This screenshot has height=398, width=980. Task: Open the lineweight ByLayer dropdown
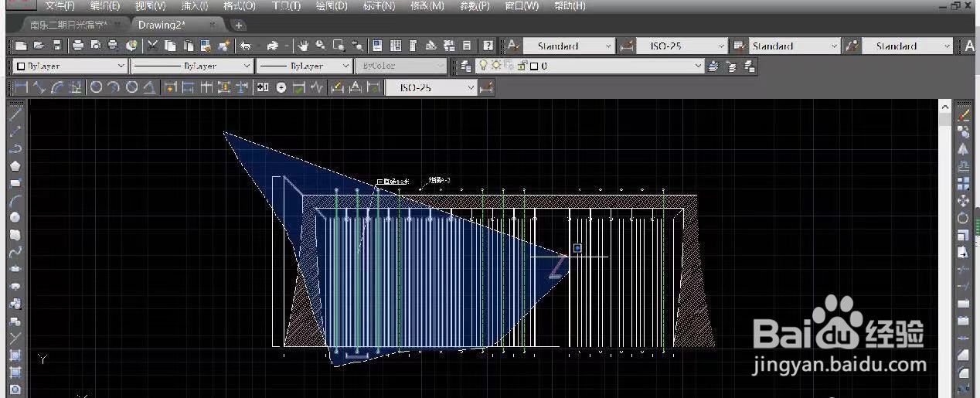(304, 66)
